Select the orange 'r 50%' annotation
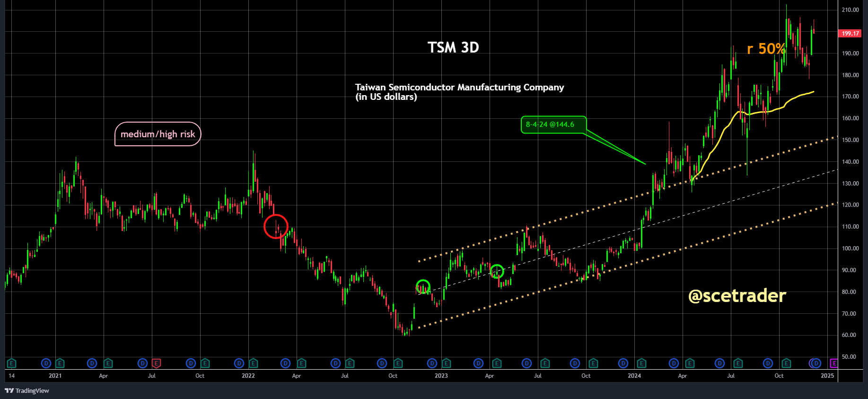Image resolution: width=868 pixels, height=399 pixels. pyautogui.click(x=766, y=49)
